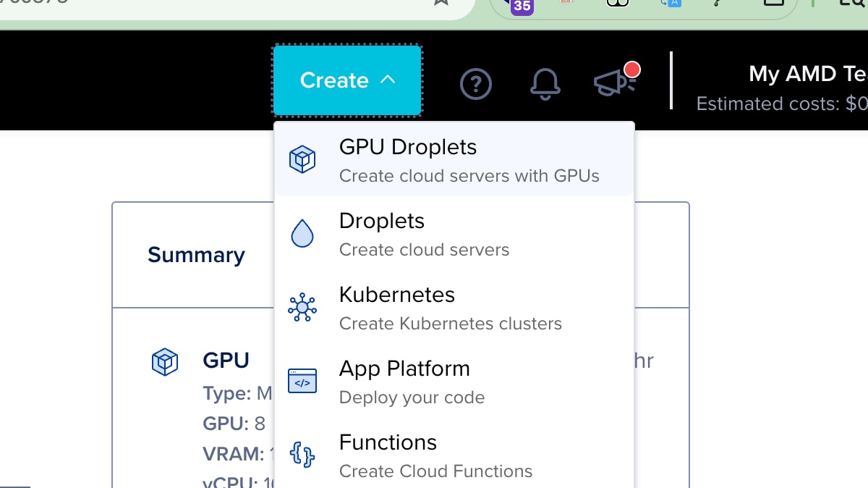
Task: Select Functions from the Create menu
Action: [x=388, y=442]
